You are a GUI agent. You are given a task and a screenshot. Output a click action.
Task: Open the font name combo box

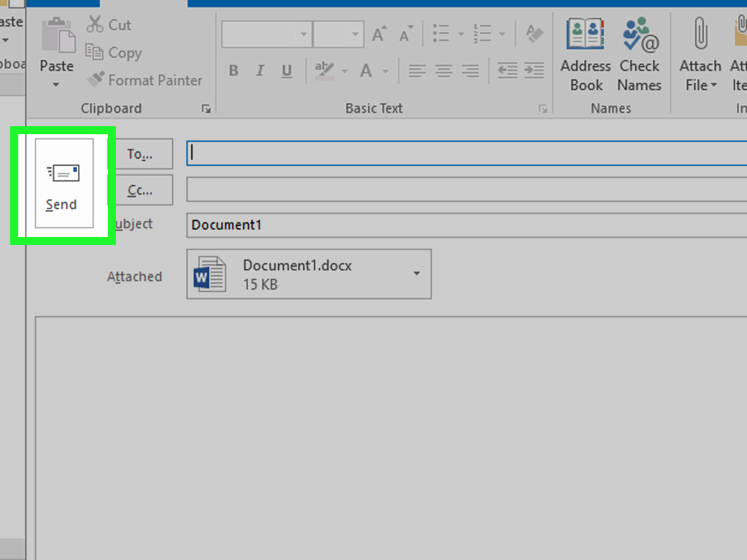(x=267, y=34)
